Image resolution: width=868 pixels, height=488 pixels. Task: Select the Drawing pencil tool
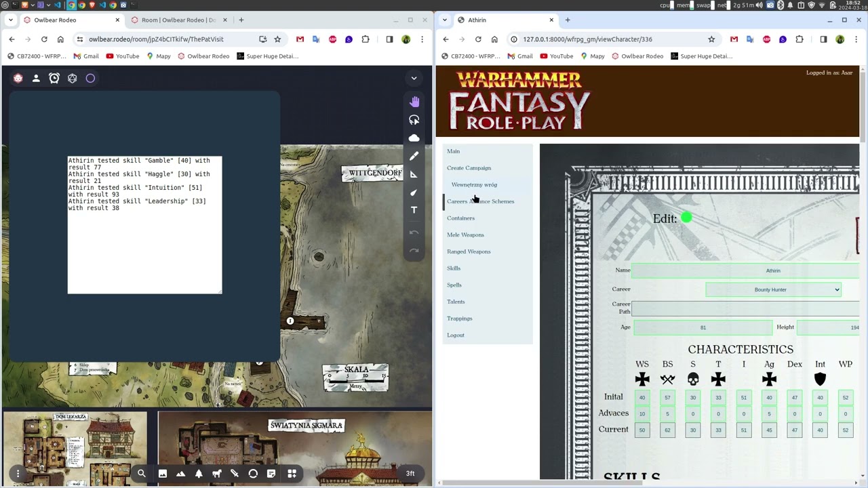point(414,156)
